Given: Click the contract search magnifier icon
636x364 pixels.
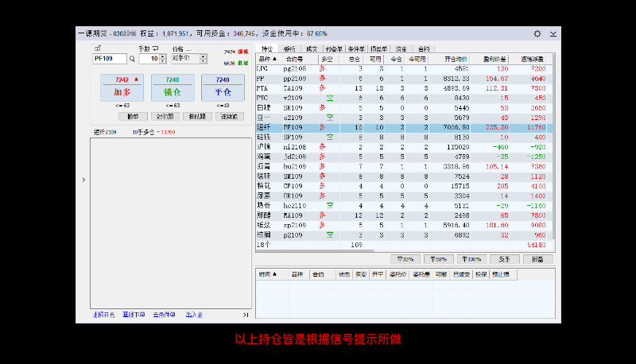Looking at the screenshot, I should point(132,59).
